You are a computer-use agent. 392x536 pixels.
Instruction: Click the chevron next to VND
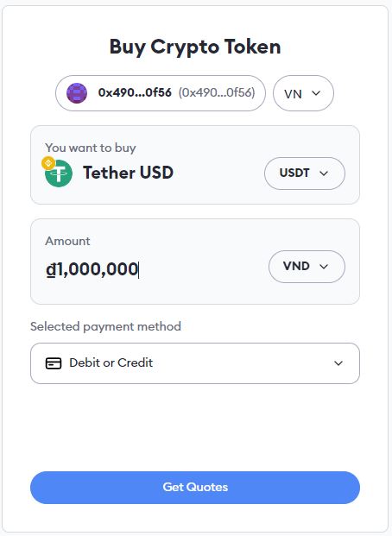[324, 267]
